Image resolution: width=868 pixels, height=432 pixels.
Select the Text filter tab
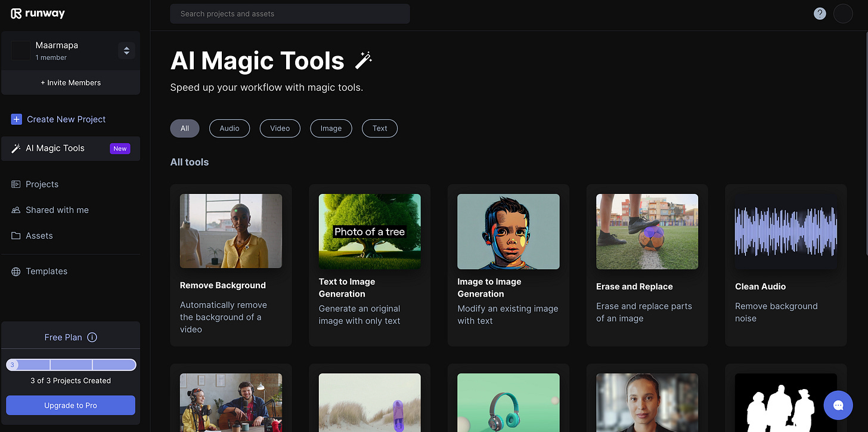380,128
